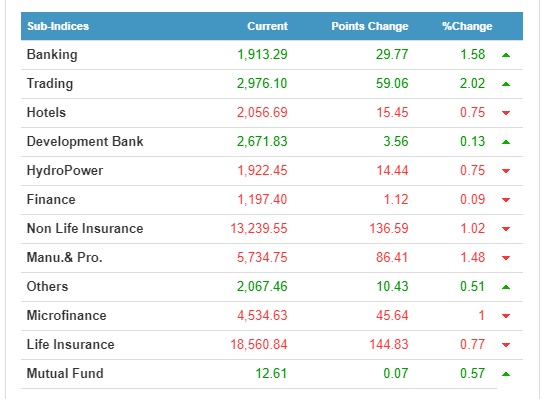Click the red down arrow for Hotels
This screenshot has width=548, height=399.
coord(506,113)
